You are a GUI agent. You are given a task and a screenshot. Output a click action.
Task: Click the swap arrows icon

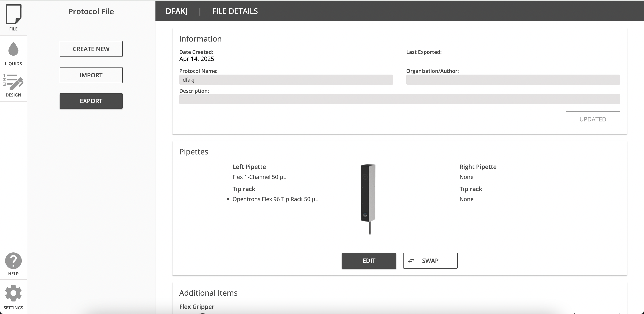[x=411, y=261]
